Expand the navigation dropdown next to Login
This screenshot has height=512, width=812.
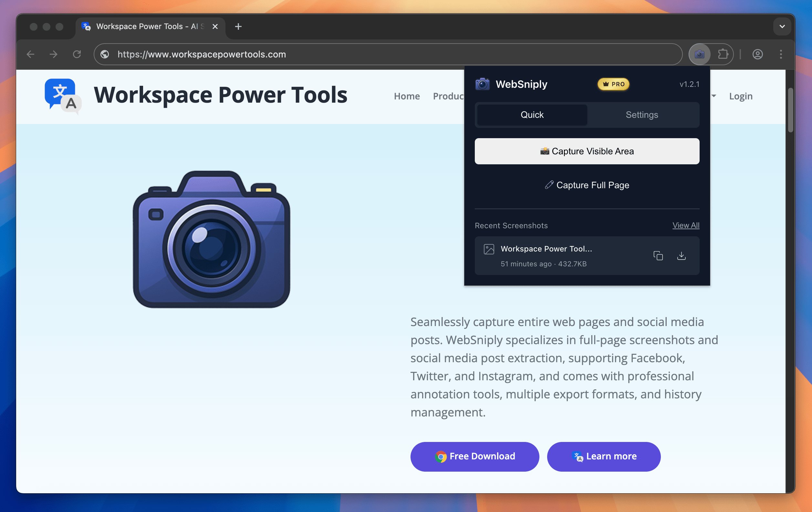point(713,97)
